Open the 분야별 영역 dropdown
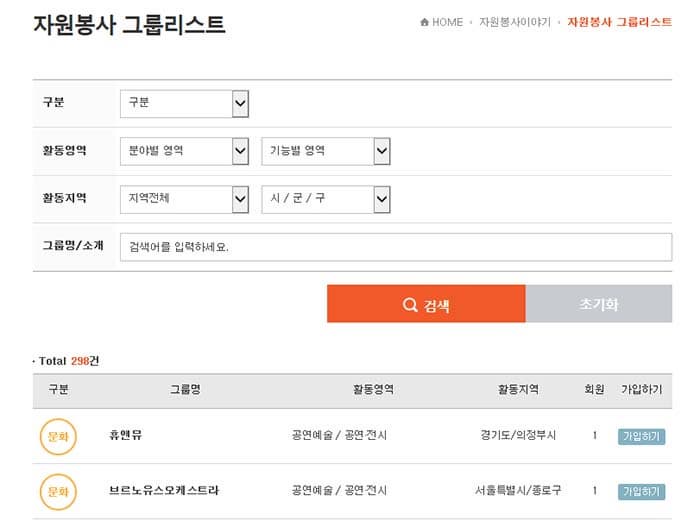 coord(184,151)
